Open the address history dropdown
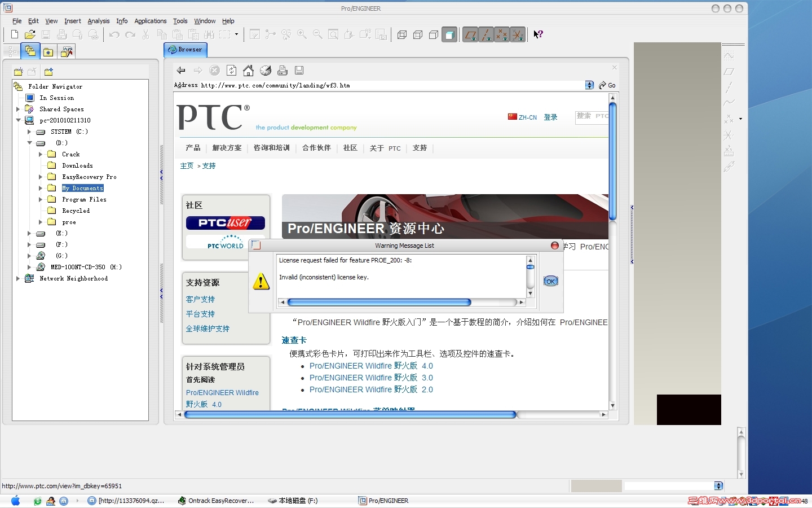This screenshot has height=508, width=812. click(589, 85)
